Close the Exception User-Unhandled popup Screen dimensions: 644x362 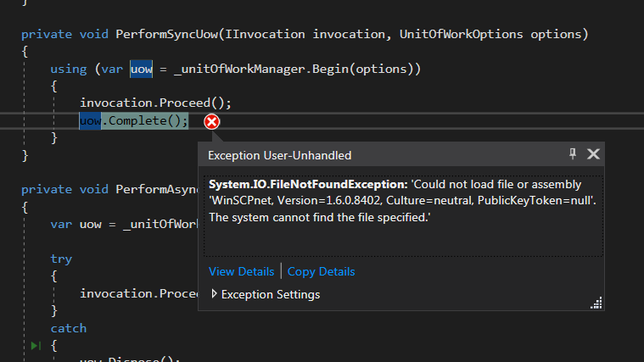tap(593, 154)
